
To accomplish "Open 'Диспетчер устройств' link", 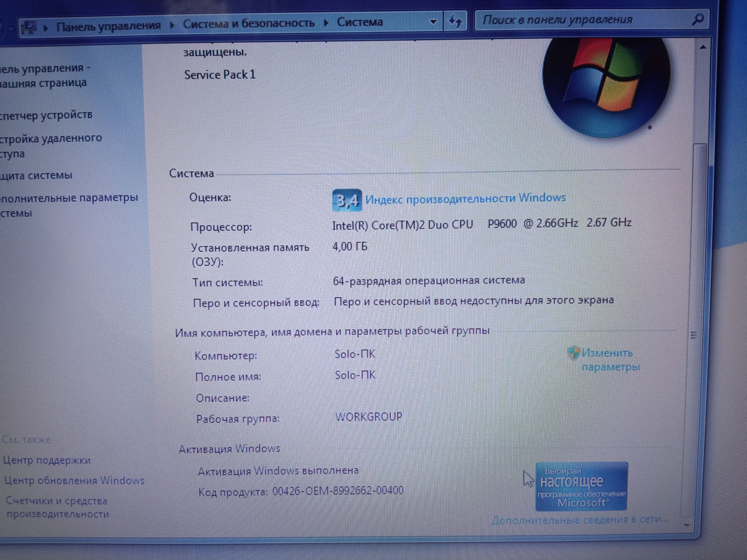I will (46, 115).
